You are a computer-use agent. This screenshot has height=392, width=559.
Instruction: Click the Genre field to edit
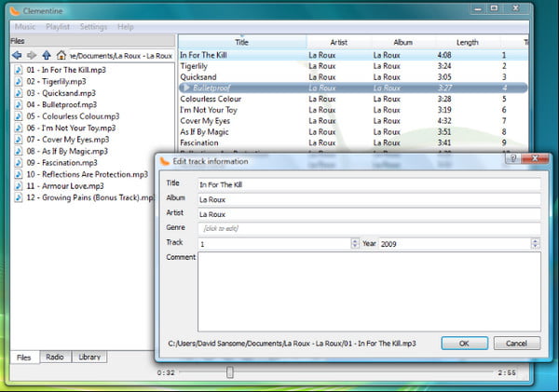pos(369,228)
